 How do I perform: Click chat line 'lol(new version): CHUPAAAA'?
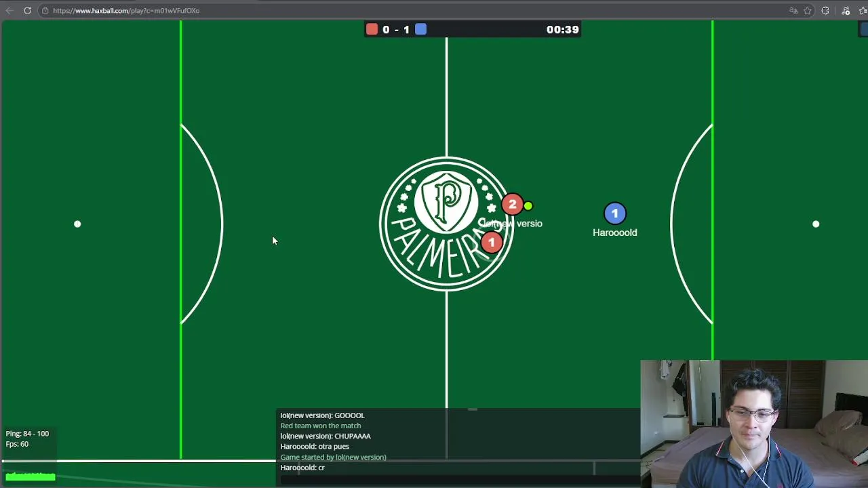(325, 436)
